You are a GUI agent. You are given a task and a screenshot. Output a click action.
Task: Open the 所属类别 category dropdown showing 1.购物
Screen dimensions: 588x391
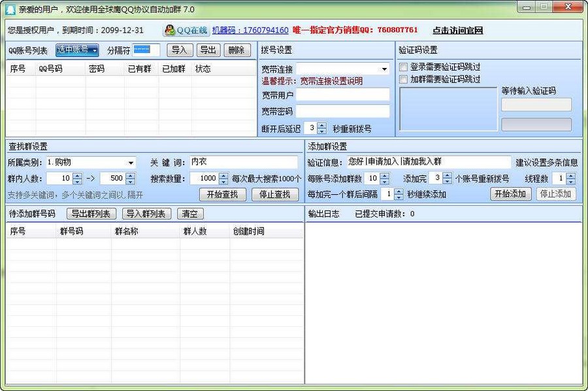(132, 162)
